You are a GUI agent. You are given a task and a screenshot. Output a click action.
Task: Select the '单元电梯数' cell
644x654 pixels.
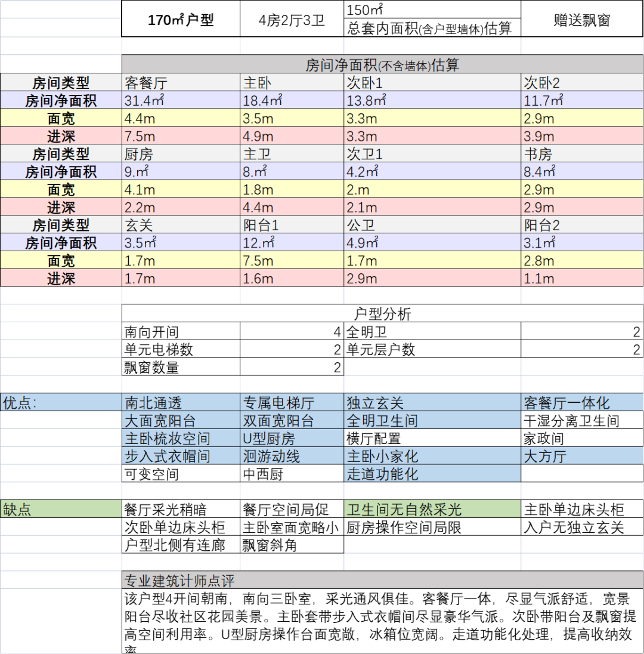click(x=181, y=349)
